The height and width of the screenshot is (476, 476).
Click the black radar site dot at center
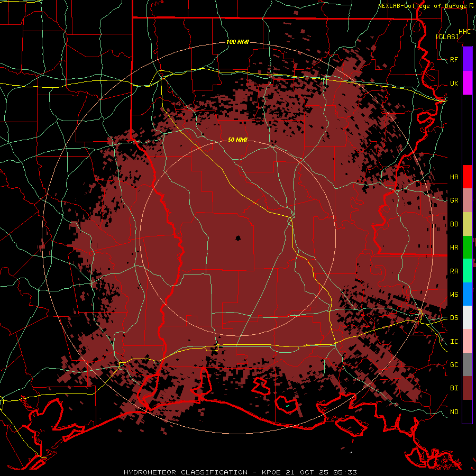(x=238, y=239)
